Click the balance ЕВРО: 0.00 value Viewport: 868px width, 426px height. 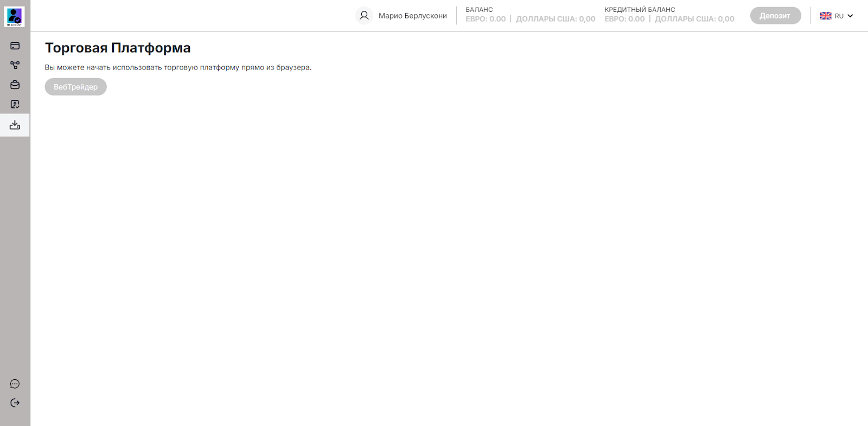pyautogui.click(x=486, y=19)
